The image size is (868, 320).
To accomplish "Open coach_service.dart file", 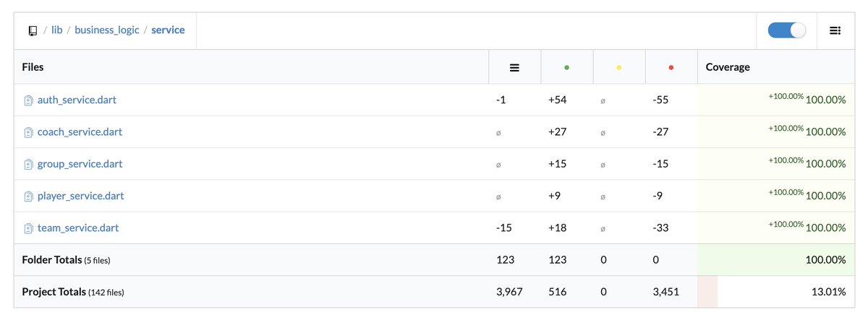I will [x=80, y=132].
